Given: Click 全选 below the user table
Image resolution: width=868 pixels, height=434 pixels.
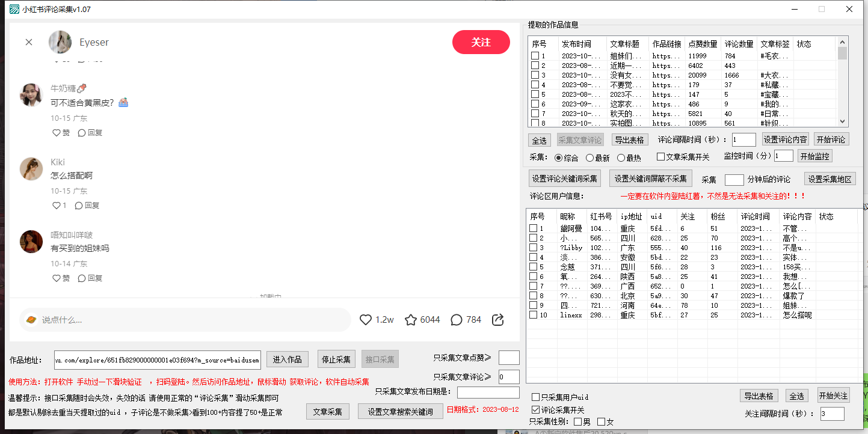Looking at the screenshot, I should [x=797, y=396].
